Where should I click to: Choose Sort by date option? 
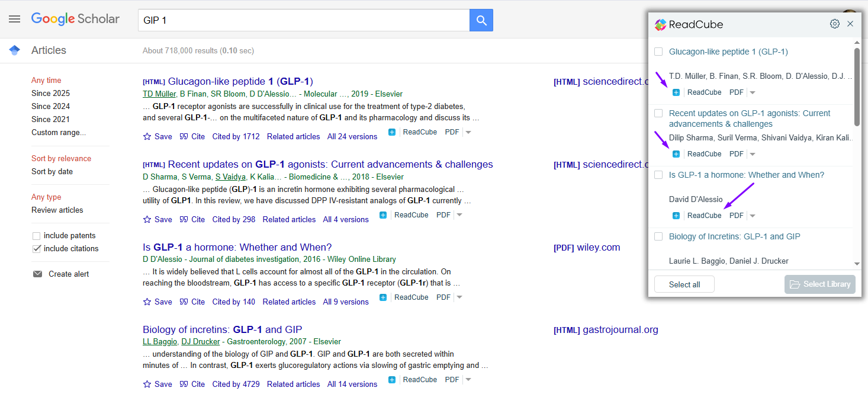[52, 172]
